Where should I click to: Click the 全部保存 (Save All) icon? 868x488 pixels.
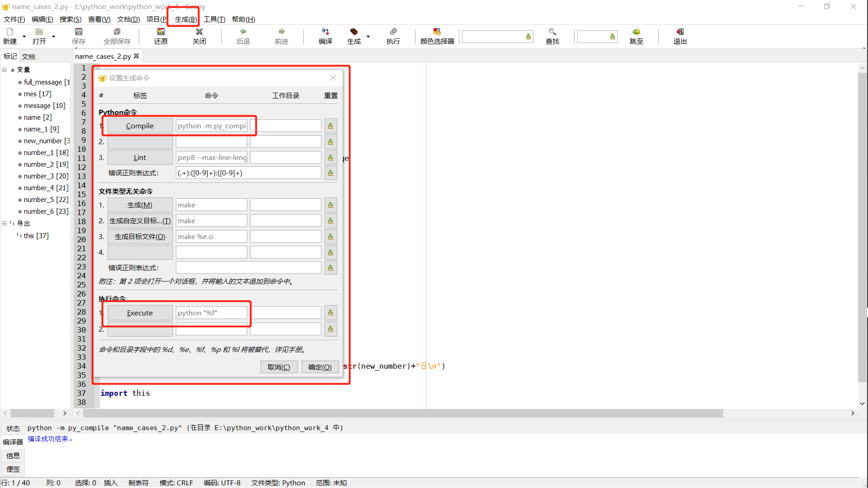tap(117, 32)
